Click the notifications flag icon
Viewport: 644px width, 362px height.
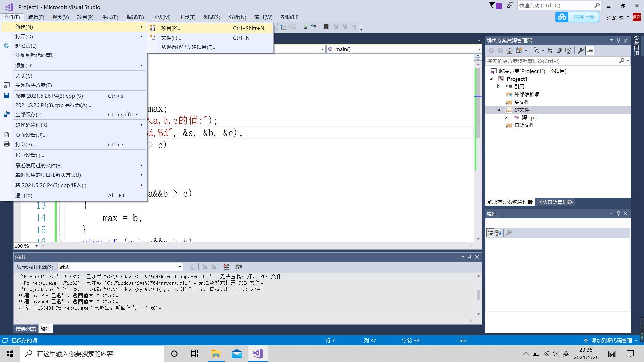[x=492, y=6]
